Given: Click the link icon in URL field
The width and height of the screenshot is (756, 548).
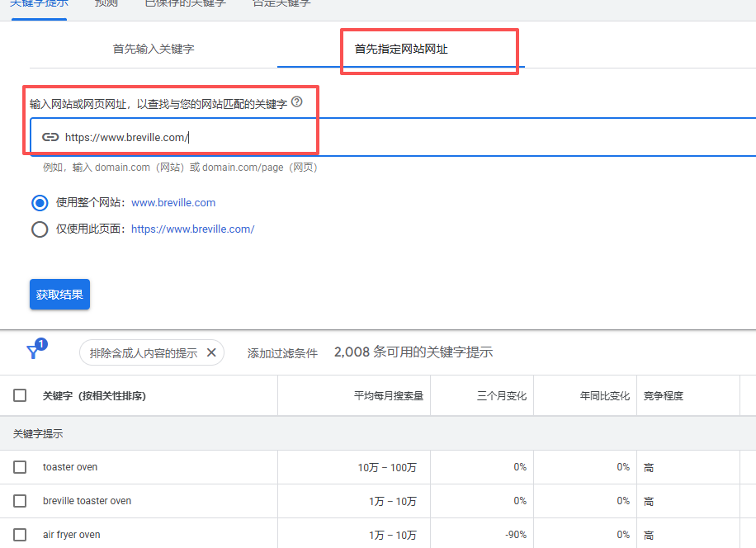Looking at the screenshot, I should click(x=50, y=137).
